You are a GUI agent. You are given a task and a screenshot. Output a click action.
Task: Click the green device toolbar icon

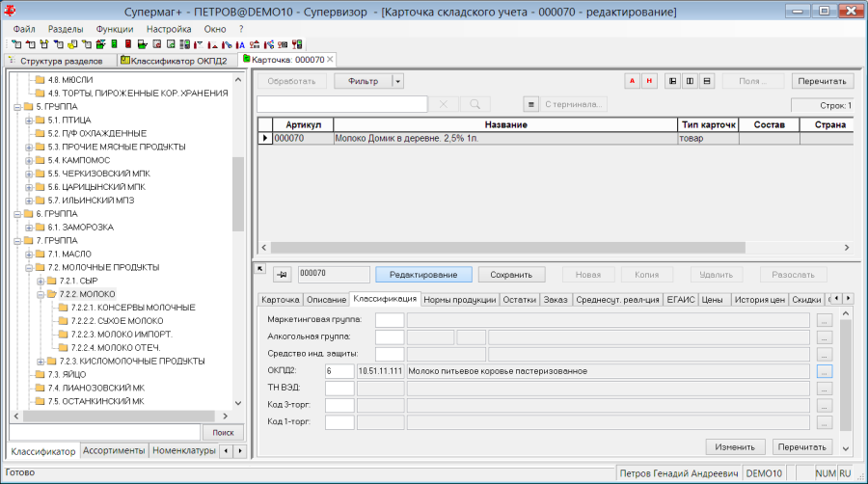(x=114, y=44)
